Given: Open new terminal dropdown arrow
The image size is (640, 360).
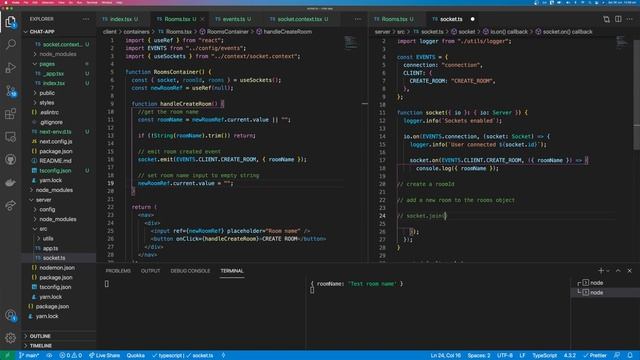Looking at the screenshot, I should tap(608, 271).
